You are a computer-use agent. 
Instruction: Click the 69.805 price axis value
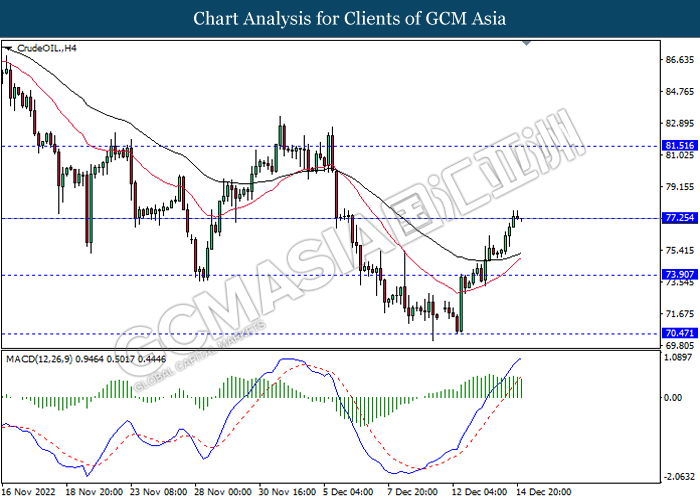(x=680, y=346)
